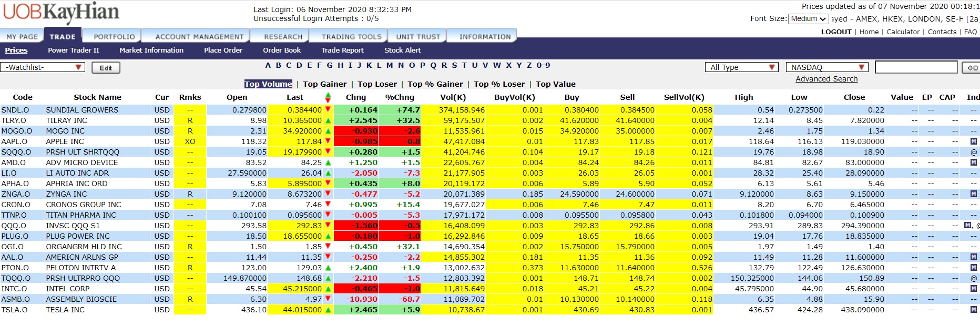Click the Prices submenu link
The image size is (980, 326).
coord(16,50)
